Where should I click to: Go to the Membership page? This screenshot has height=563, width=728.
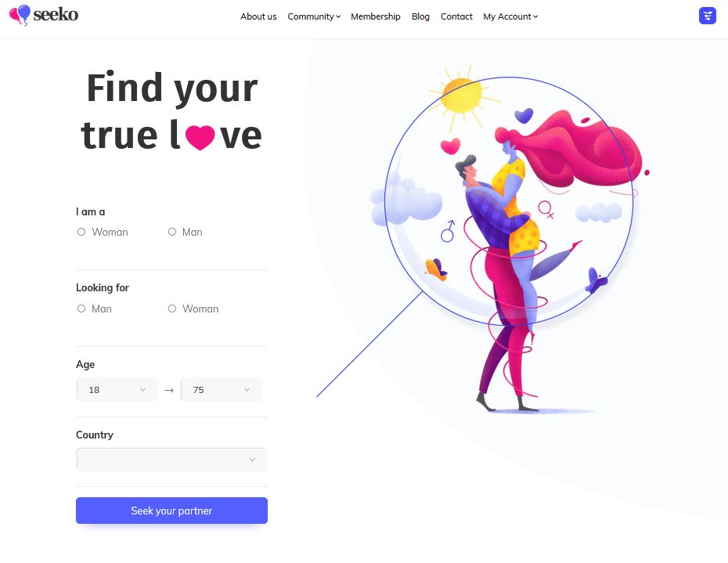376,16
